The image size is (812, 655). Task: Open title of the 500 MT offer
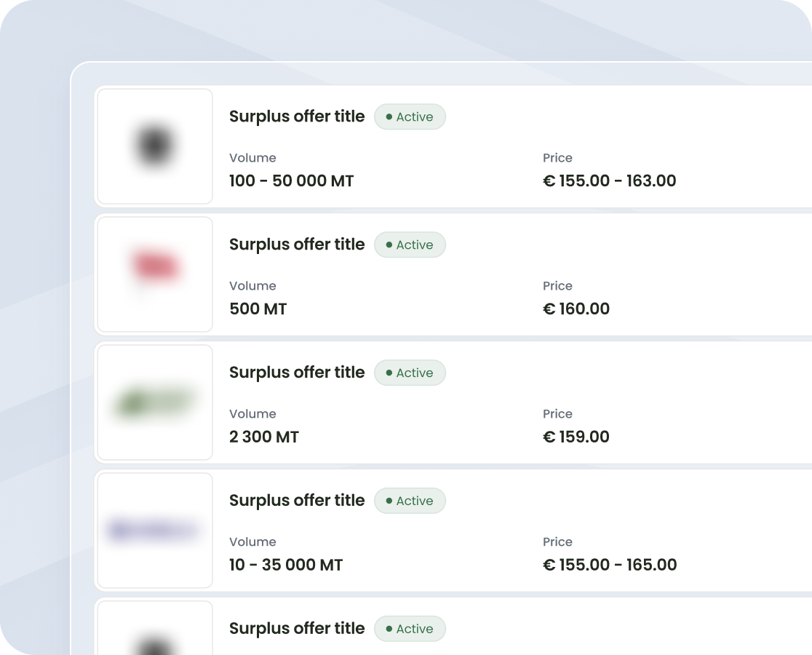click(x=297, y=245)
